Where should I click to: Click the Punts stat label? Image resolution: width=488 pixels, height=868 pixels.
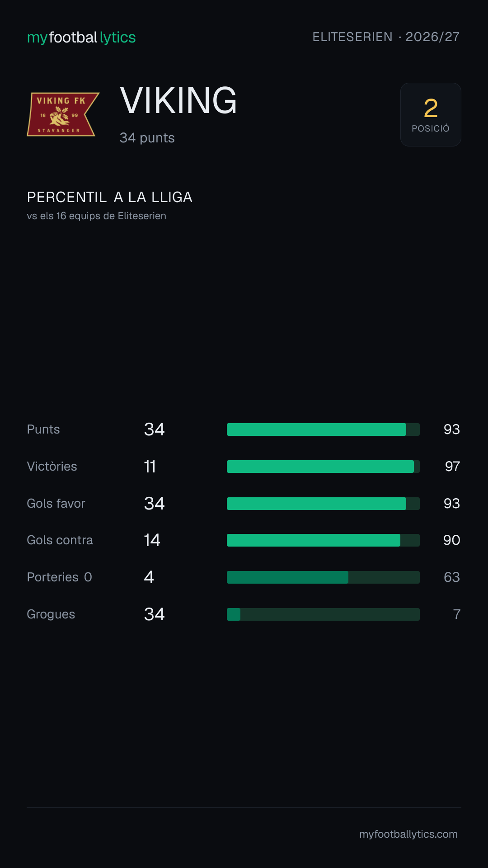tap(43, 429)
